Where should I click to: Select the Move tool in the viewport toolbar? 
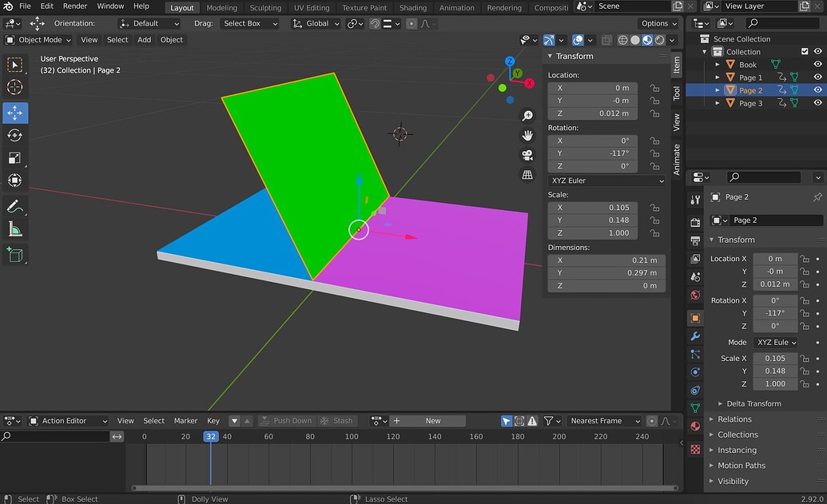click(x=14, y=113)
